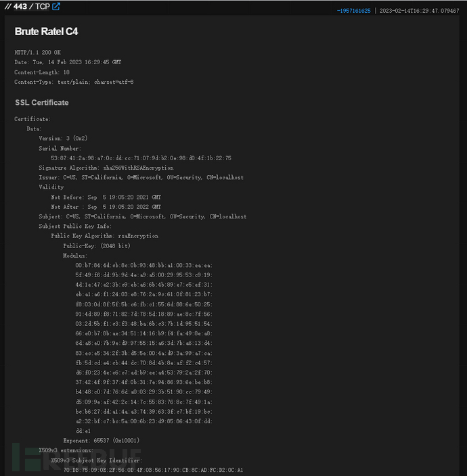Image resolution: width=467 pixels, height=476 pixels.
Task: Click the Signature Algorithm sha256WithRSAEncryption line
Action: click(106, 168)
